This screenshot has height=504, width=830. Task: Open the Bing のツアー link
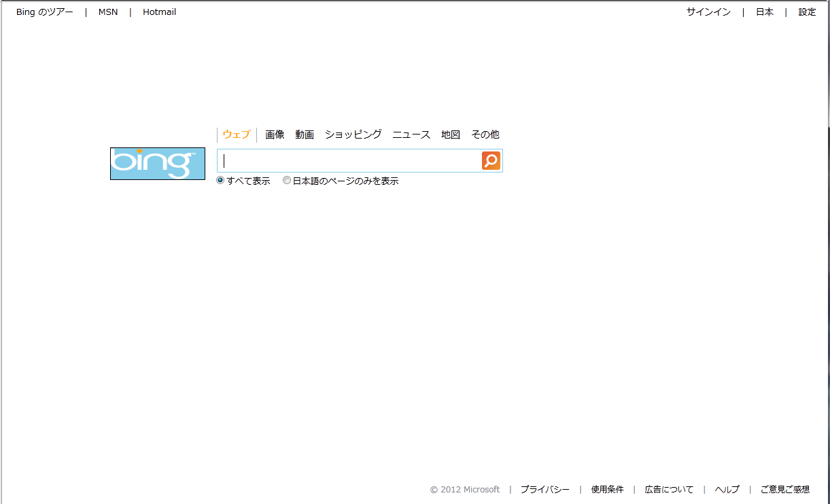pyautogui.click(x=45, y=12)
